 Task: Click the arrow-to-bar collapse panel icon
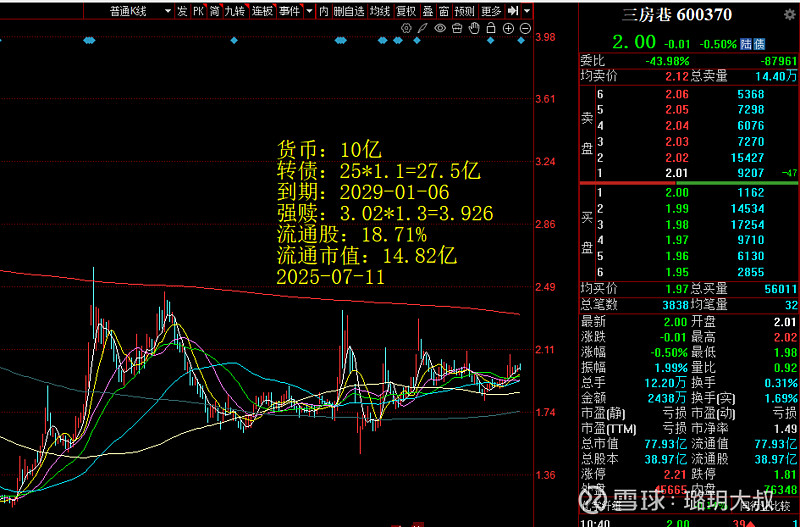(513, 11)
